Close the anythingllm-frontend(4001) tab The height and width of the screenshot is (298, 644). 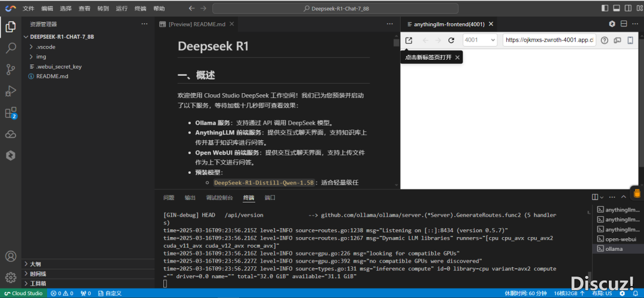point(491,24)
